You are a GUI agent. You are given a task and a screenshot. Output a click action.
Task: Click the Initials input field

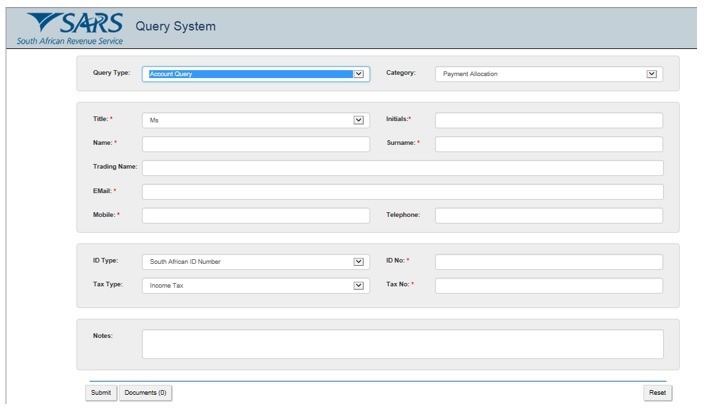tap(548, 120)
